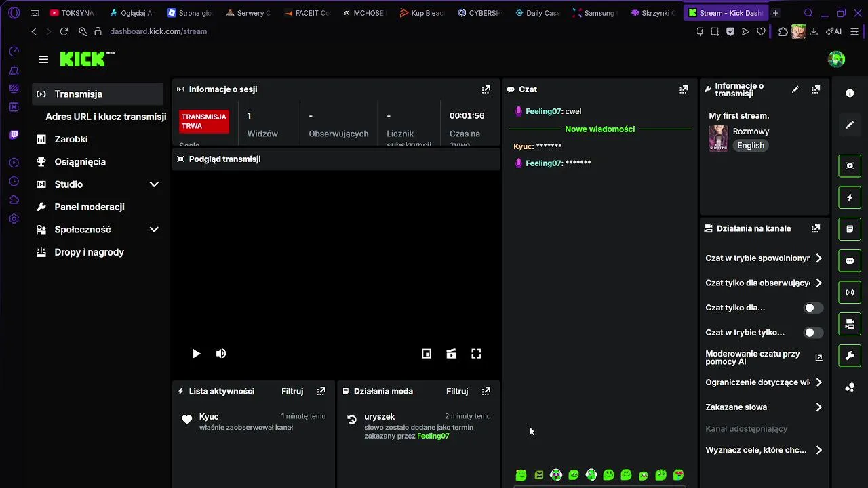Open Zakazane słowa settings
The image size is (868, 488).
click(x=764, y=407)
